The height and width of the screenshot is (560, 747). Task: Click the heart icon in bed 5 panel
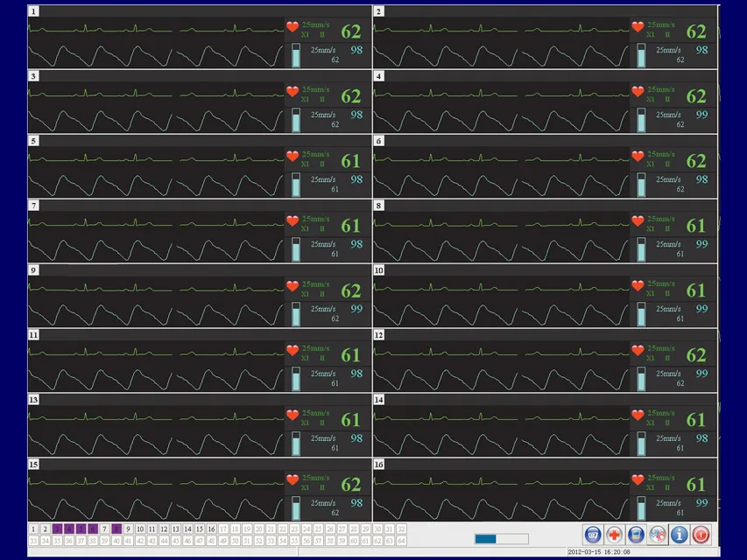[x=292, y=157]
